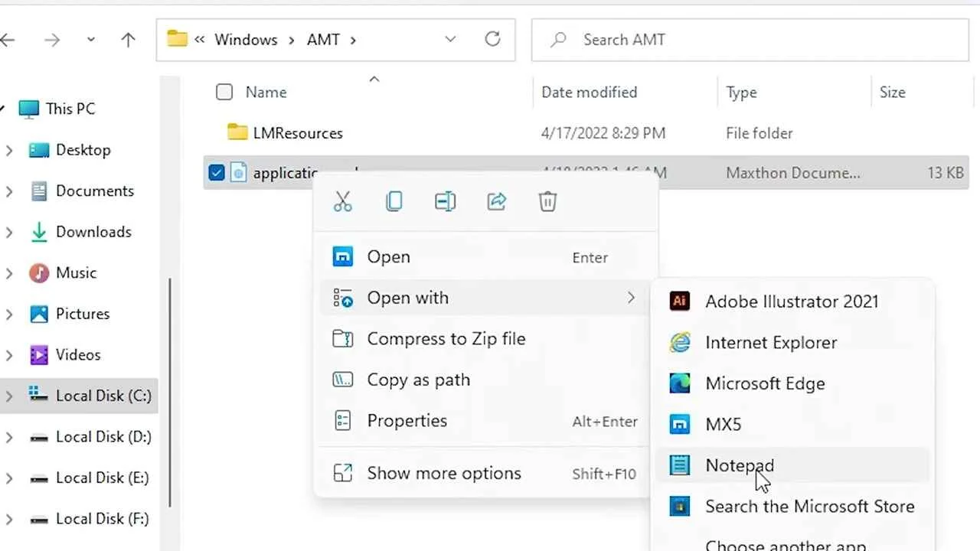980x551 pixels.
Task: Click the Rename icon in context menu
Action: [x=445, y=201]
